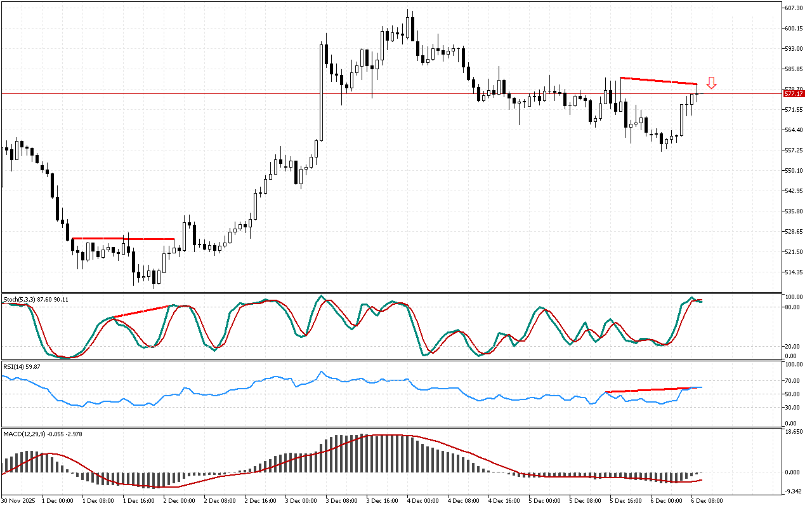The height and width of the screenshot is (508, 812).
Task: Click the red divergence line on RSI panel
Action: click(647, 390)
